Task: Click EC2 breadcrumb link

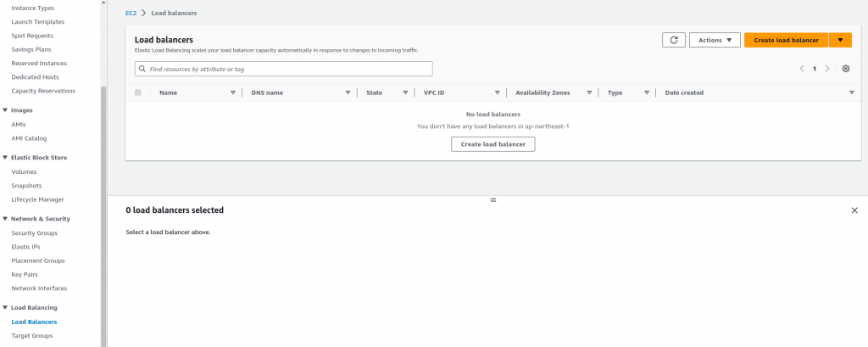Action: [x=131, y=13]
